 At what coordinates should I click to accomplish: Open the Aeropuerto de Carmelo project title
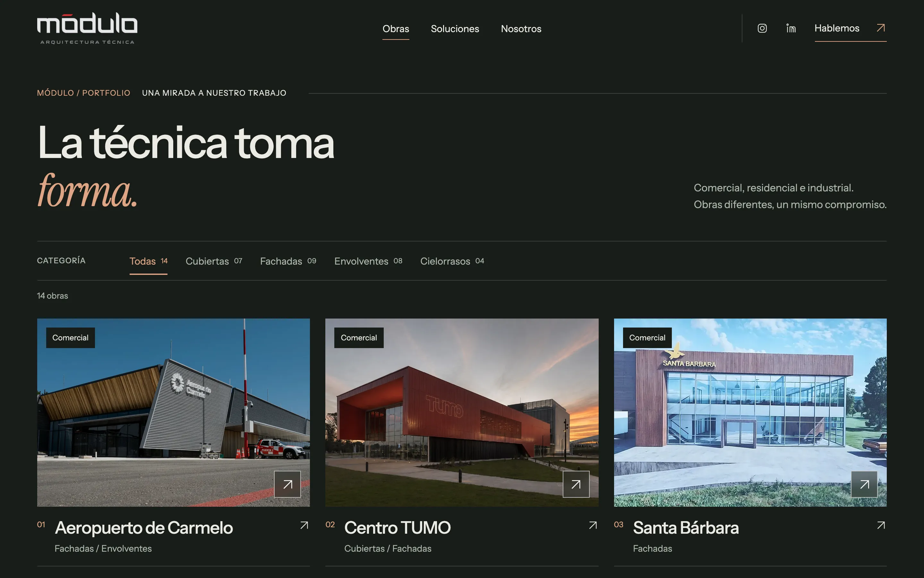tap(144, 528)
